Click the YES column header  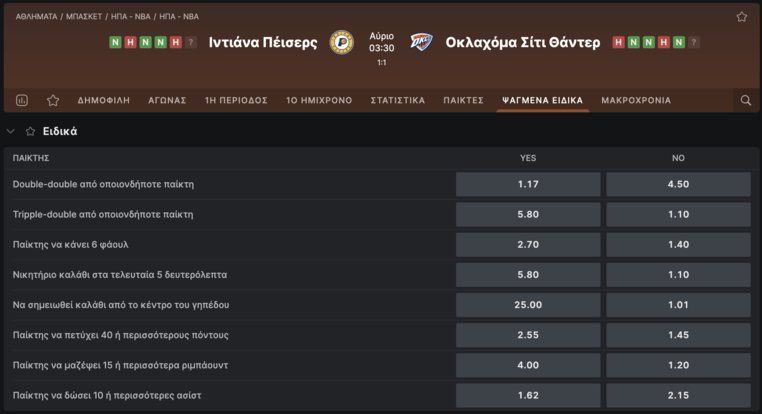tap(528, 158)
